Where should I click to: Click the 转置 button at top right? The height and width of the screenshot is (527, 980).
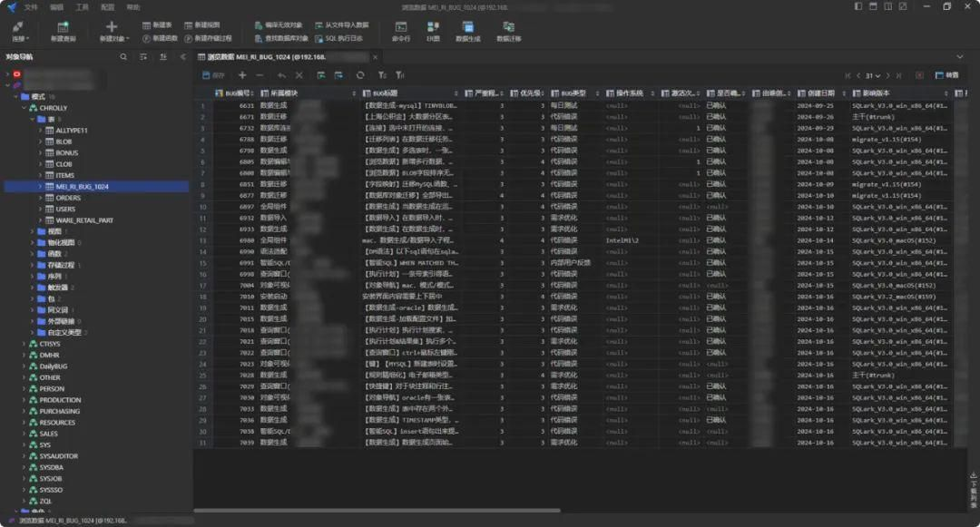(x=946, y=75)
